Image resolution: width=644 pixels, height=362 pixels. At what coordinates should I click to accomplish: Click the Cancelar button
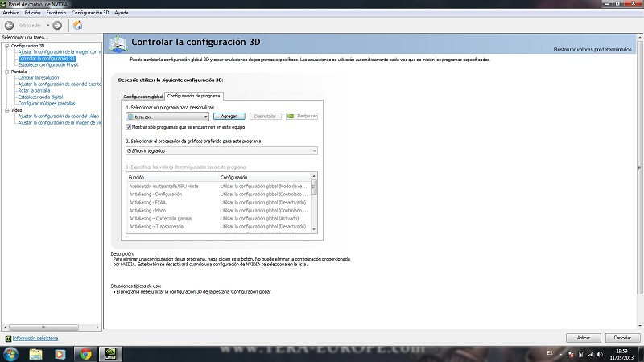[x=622, y=338]
